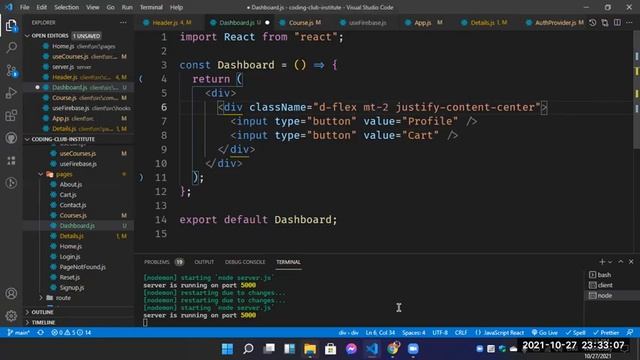Split the editor to the right
The width and height of the screenshot is (640, 360).
click(617, 22)
